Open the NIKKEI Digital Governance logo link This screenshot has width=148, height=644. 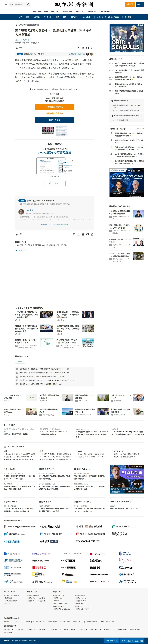[19, 527]
